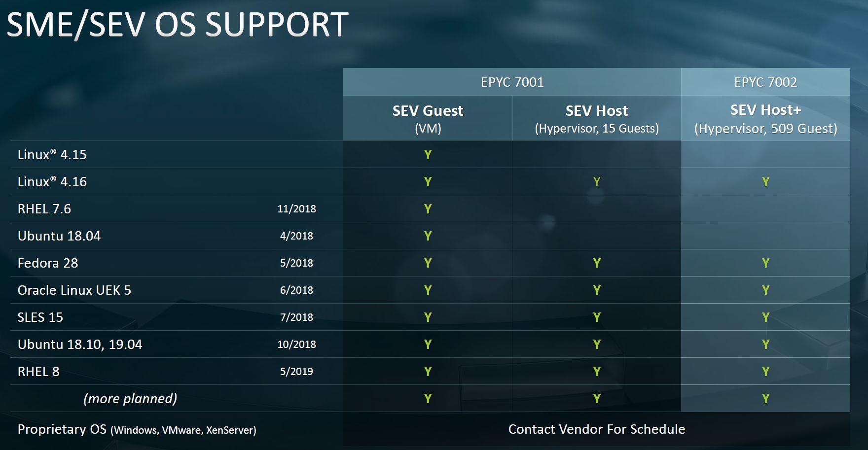868x450 pixels.
Task: Click the 11/2018 release date
Action: coord(296,209)
